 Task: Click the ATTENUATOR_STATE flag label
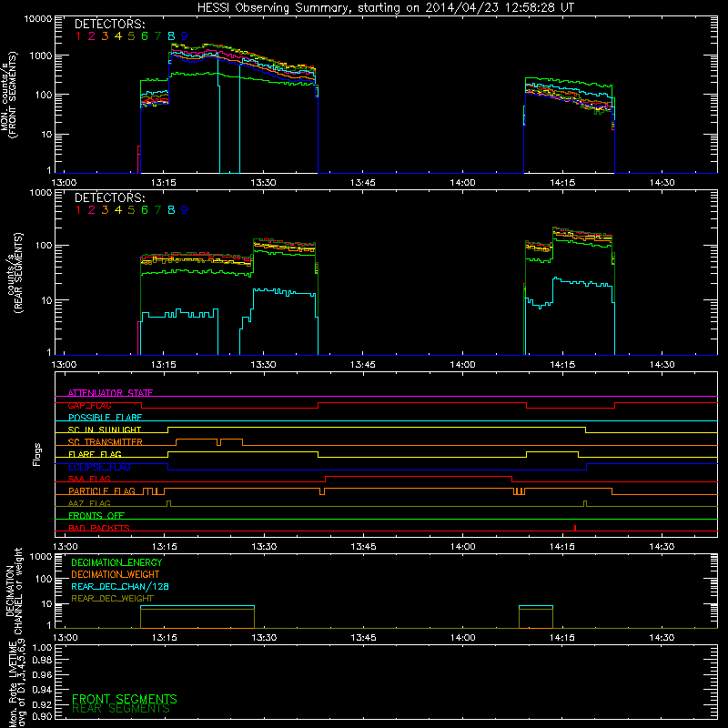click(x=110, y=393)
